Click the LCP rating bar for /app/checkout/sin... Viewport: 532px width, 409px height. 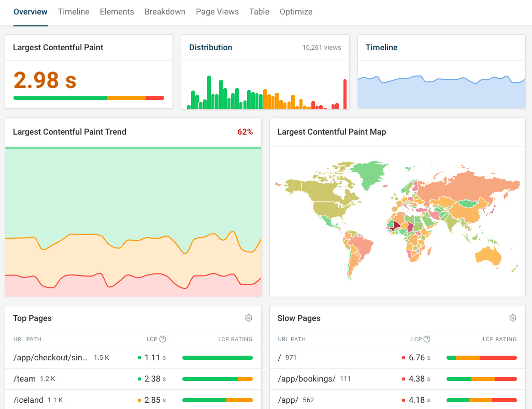click(218, 358)
